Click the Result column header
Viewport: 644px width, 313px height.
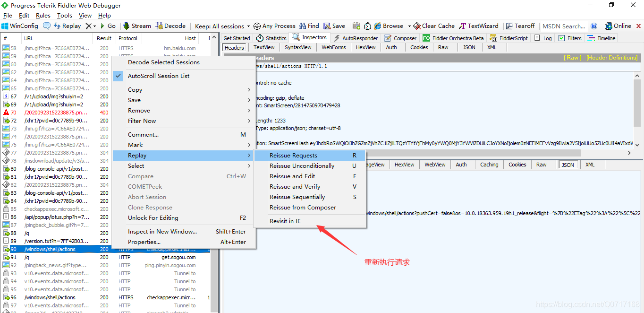point(104,38)
